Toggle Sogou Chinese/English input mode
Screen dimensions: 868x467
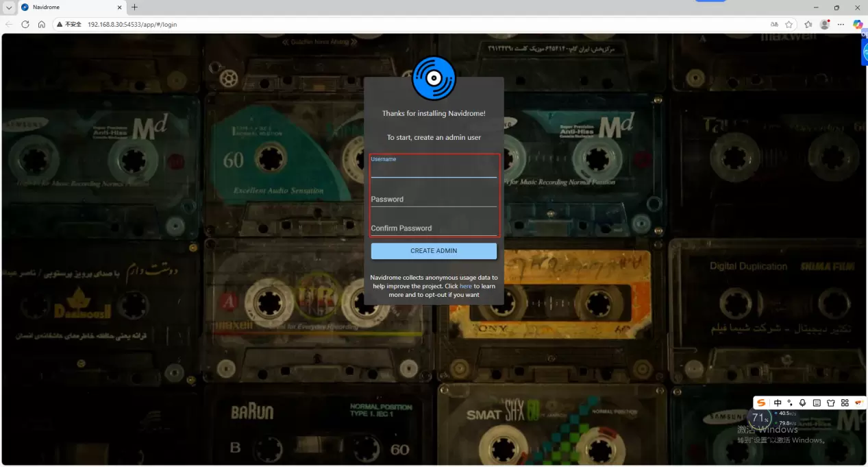pos(778,403)
